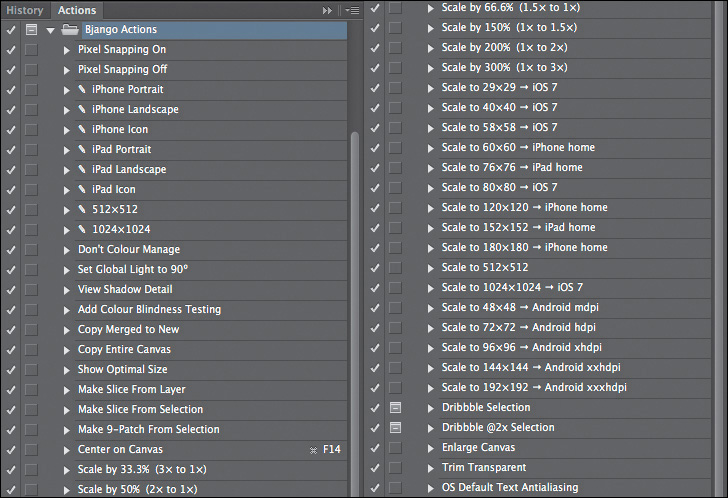Click the pencil icon beside iPhone Portrait
This screenshot has height=498, width=728.
[83, 90]
